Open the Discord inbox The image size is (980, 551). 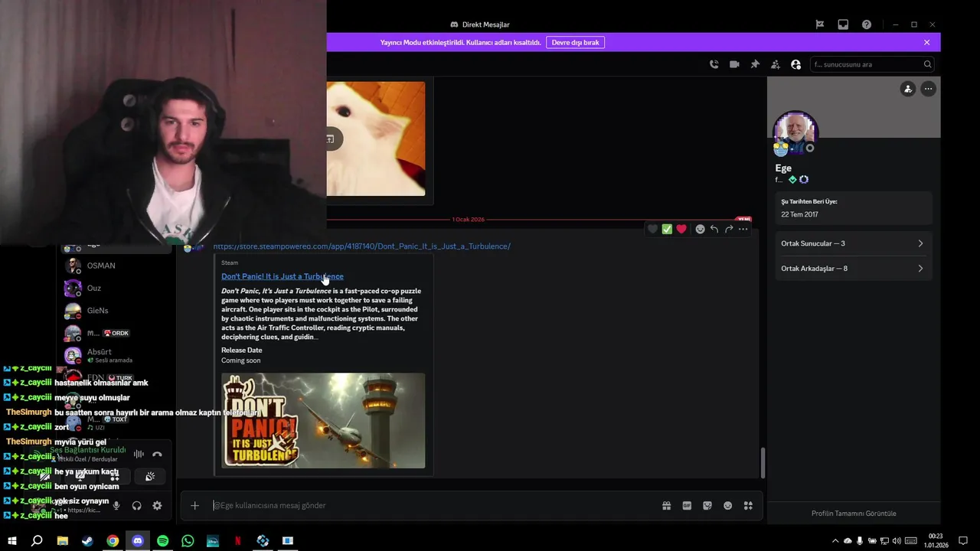(843, 24)
